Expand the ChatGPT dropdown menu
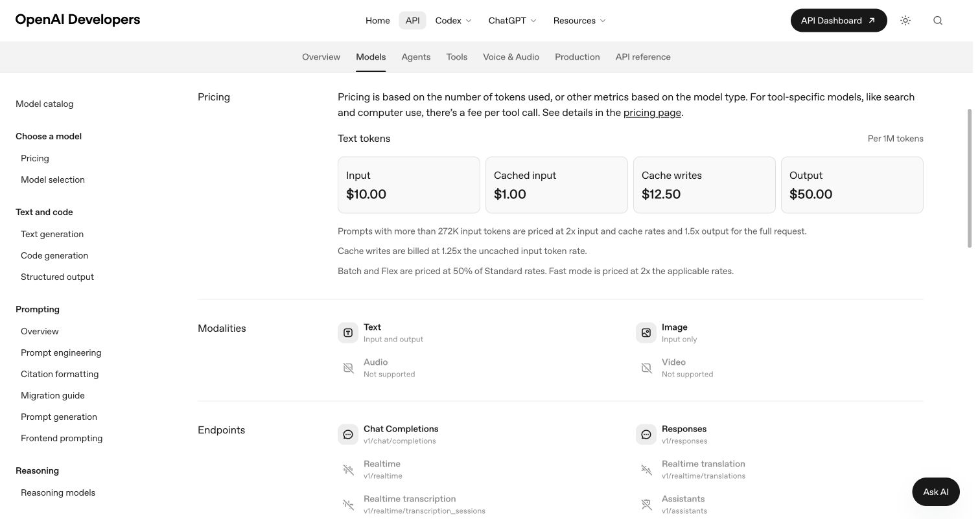The height and width of the screenshot is (519, 980). pyautogui.click(x=513, y=21)
